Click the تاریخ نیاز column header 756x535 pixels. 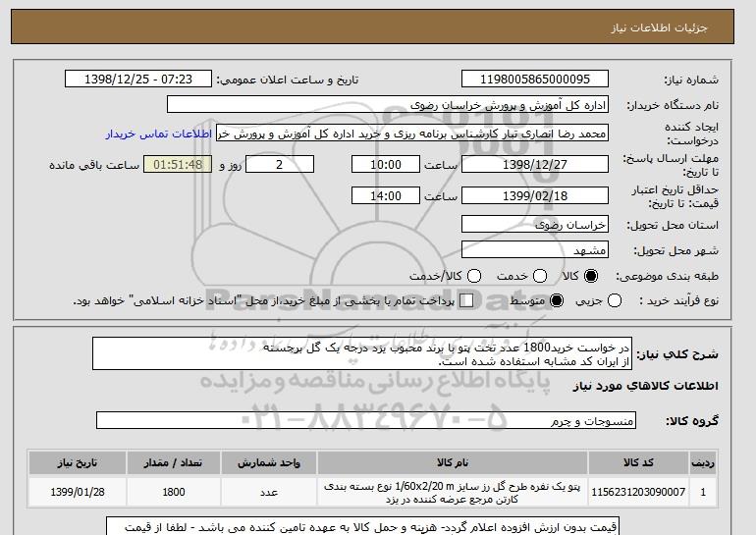pos(78,462)
